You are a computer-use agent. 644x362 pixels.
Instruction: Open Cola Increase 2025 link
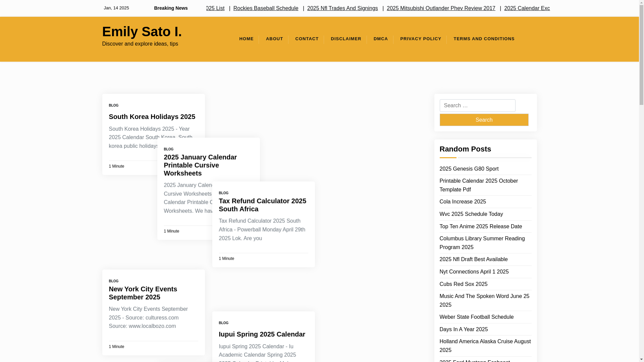(463, 202)
